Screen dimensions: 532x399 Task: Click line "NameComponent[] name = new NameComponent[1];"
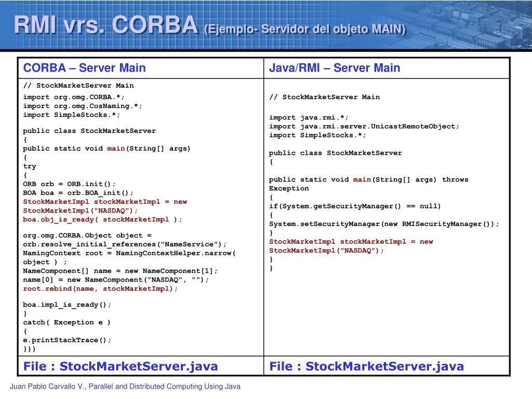(x=120, y=271)
